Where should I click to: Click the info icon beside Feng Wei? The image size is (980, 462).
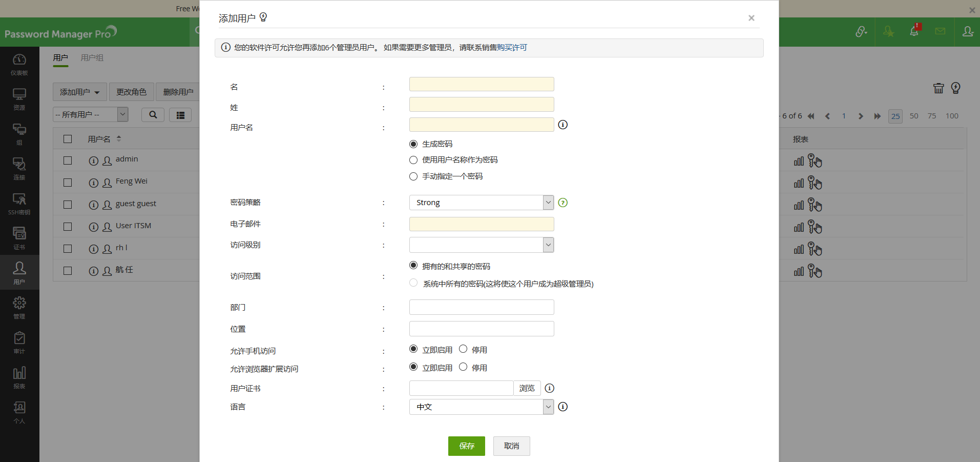point(93,183)
